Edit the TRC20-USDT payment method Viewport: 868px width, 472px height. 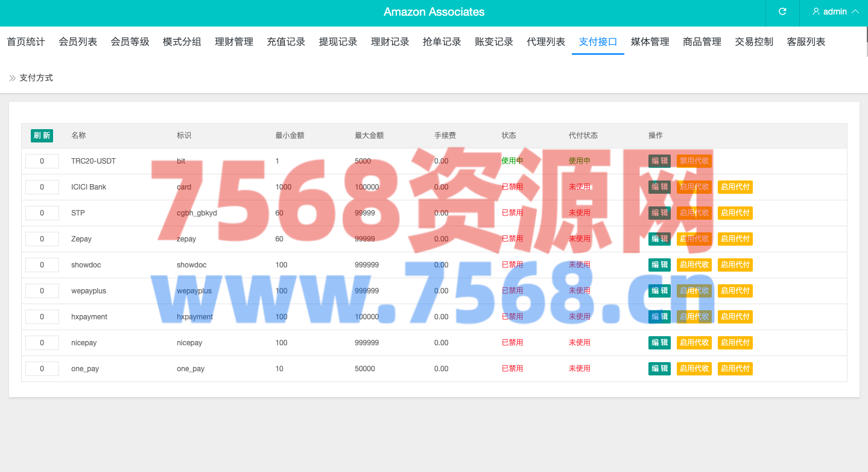(x=659, y=161)
